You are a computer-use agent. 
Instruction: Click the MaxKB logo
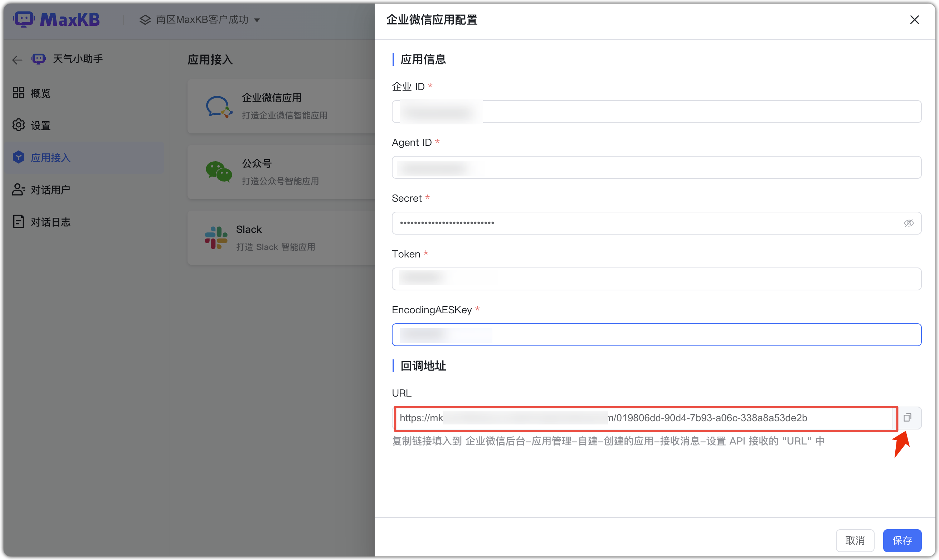click(x=57, y=19)
